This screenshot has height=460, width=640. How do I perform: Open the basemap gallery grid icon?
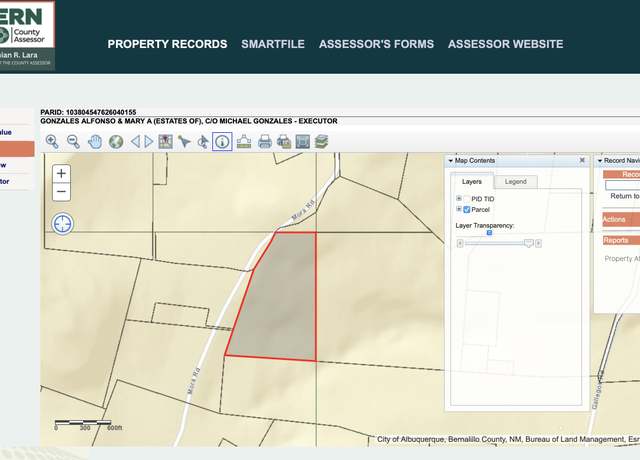tap(165, 142)
